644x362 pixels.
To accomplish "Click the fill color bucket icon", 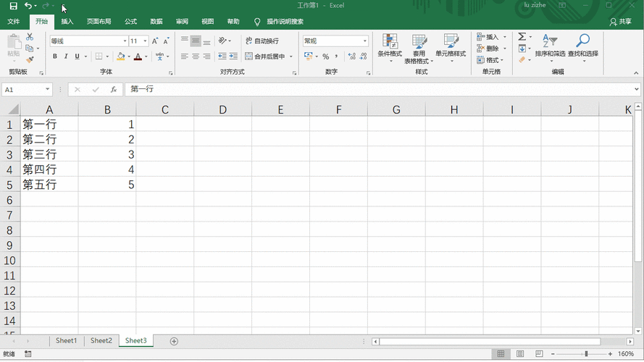I will point(121,56).
